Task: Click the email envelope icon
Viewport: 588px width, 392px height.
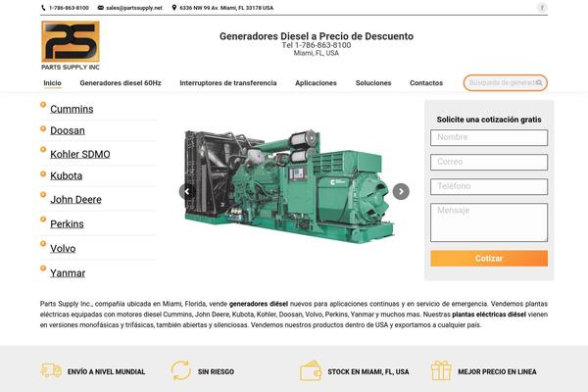Action: 101,8
